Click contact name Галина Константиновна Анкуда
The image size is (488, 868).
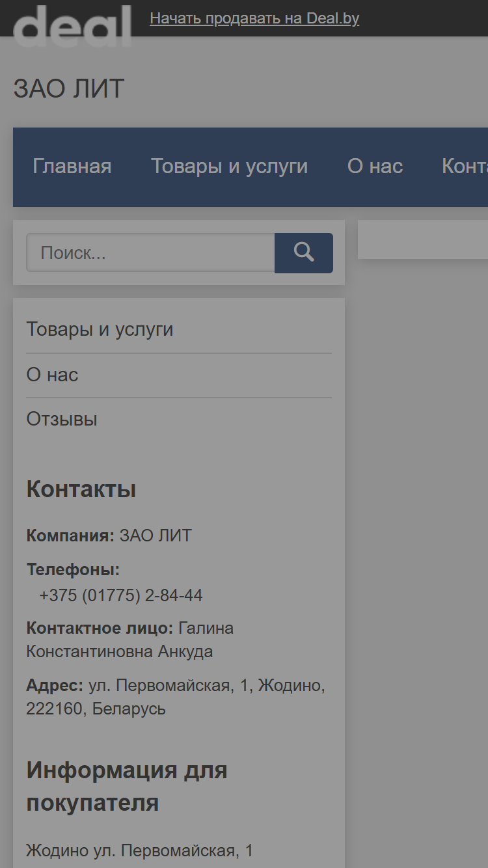pos(130,640)
